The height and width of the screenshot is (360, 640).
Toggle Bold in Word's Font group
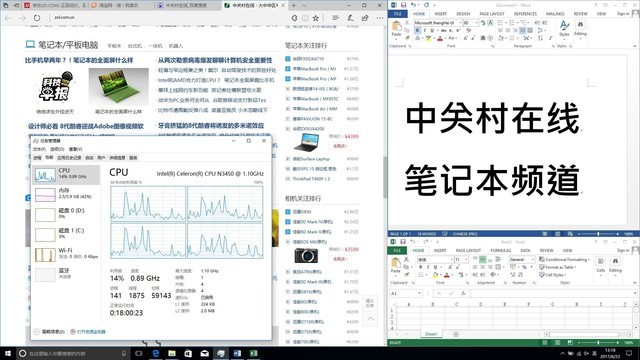(417, 31)
